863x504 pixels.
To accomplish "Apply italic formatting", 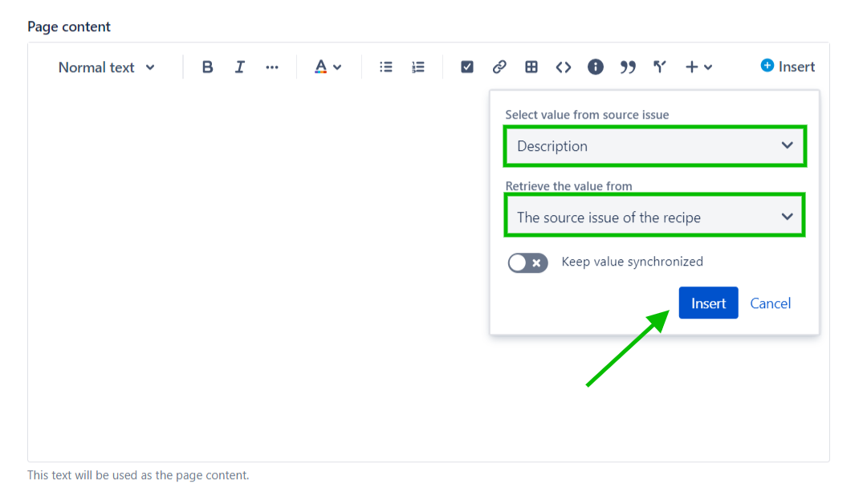I will pos(239,67).
